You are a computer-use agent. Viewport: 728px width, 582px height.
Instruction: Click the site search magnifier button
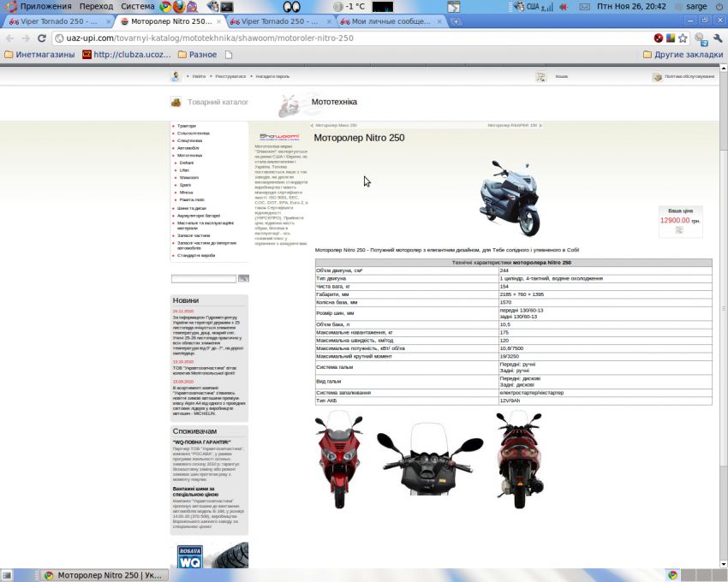click(x=243, y=278)
